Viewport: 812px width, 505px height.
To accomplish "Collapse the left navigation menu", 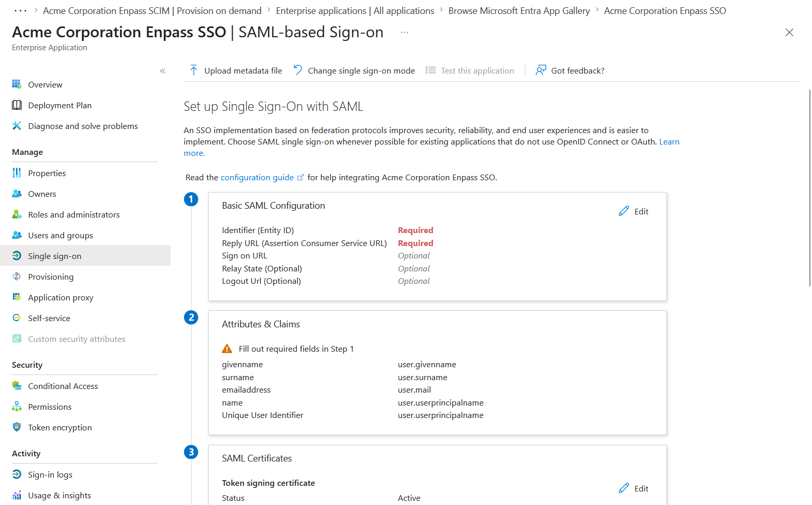I will pos(163,71).
